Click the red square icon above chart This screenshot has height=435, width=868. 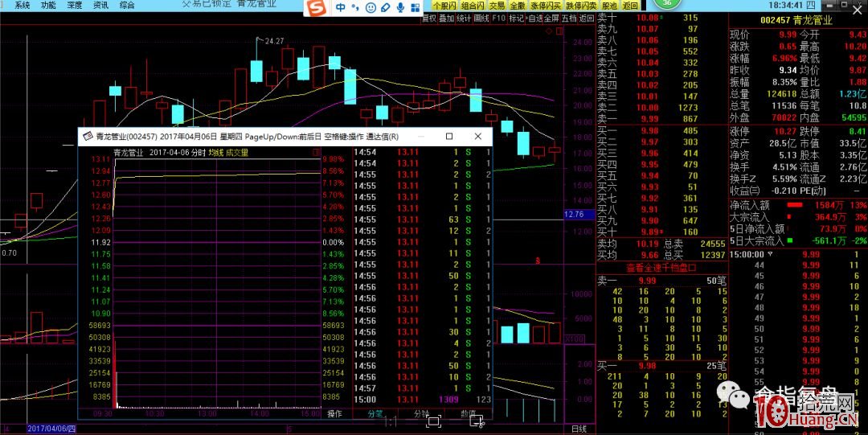[x=559, y=31]
